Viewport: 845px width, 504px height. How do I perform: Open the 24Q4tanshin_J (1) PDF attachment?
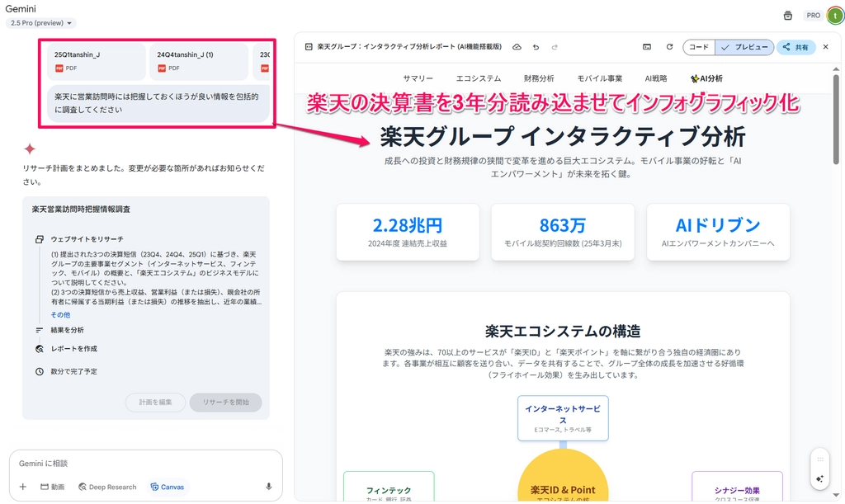199,61
